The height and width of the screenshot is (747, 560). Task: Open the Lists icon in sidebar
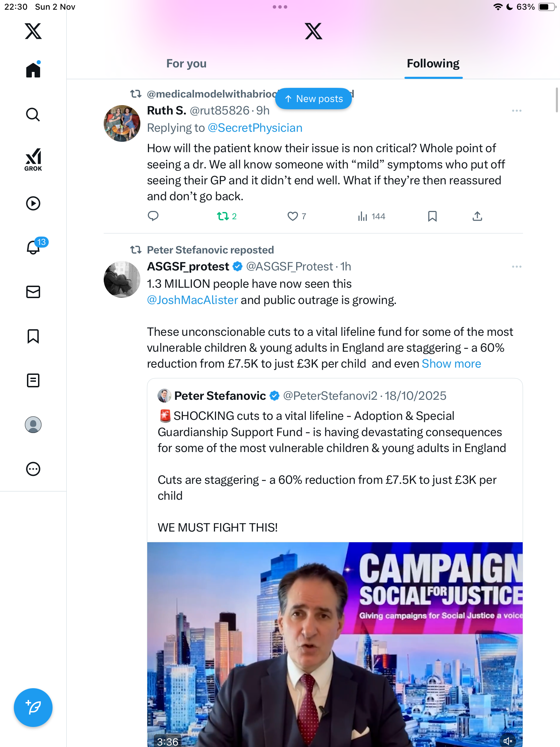pyautogui.click(x=33, y=380)
